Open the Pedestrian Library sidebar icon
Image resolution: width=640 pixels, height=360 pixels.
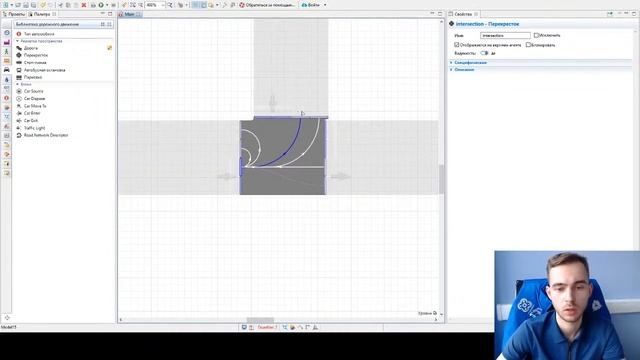(7, 52)
